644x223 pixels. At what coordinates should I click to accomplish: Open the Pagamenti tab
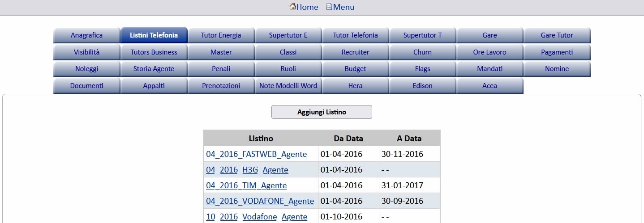[x=557, y=52]
